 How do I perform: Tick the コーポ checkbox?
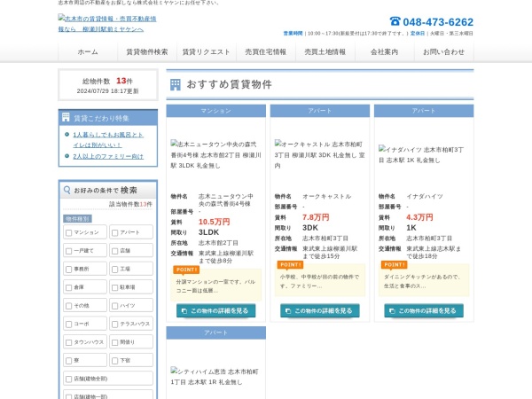tap(69, 325)
